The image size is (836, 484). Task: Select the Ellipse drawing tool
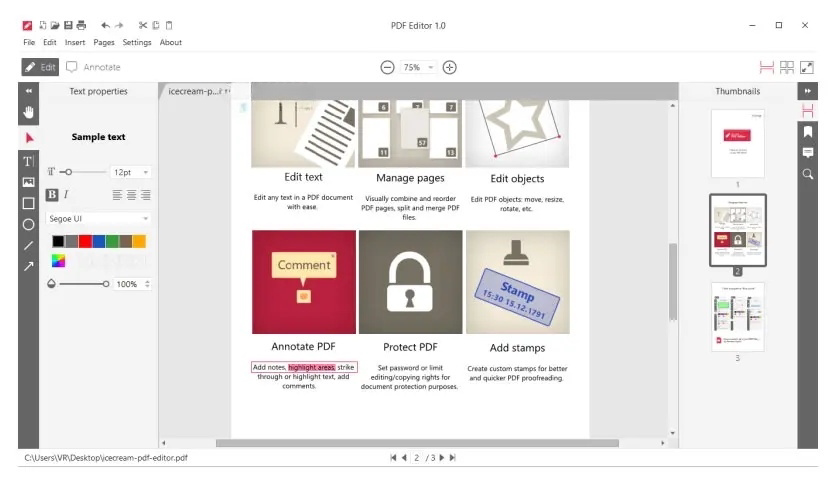29,224
